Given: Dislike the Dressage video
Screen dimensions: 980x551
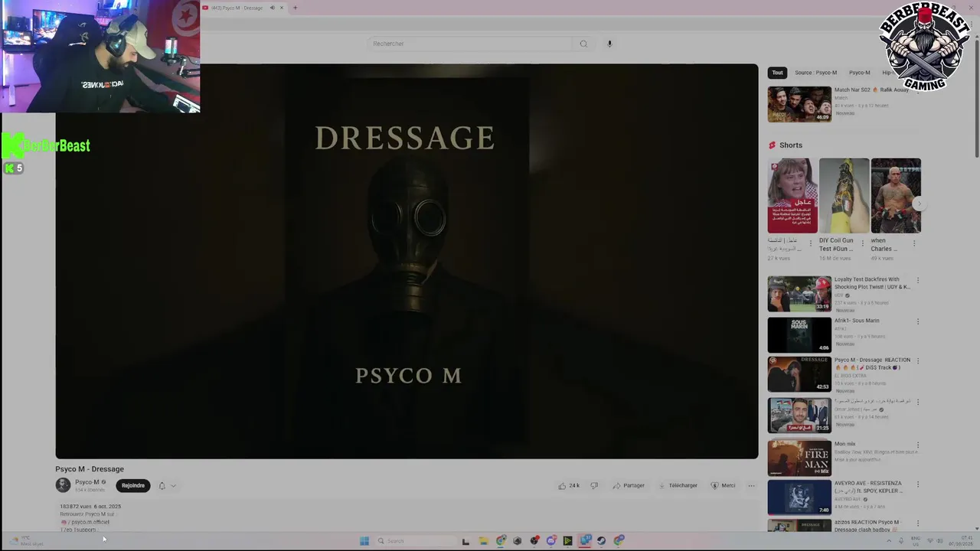Looking at the screenshot, I should click(x=593, y=485).
